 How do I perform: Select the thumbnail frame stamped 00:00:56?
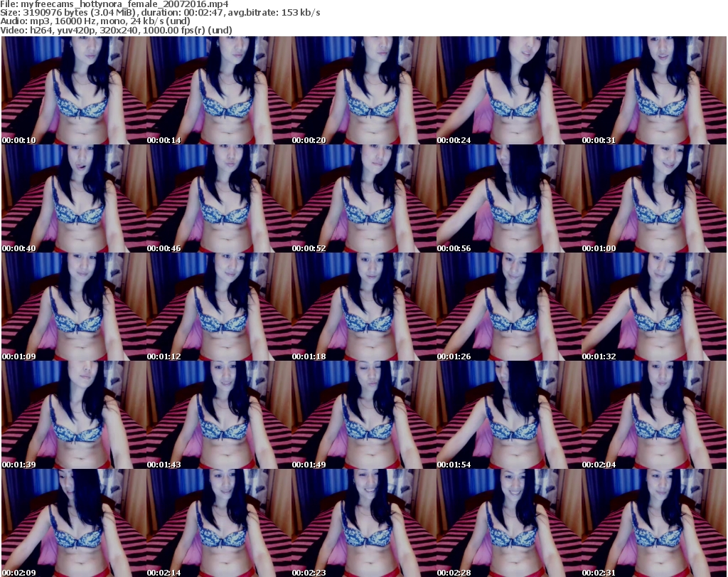tap(508, 198)
